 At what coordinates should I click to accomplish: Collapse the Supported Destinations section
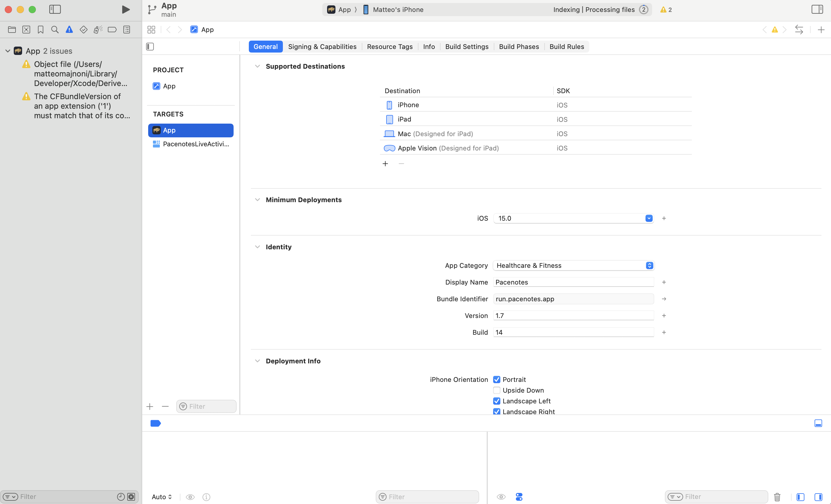click(x=257, y=66)
